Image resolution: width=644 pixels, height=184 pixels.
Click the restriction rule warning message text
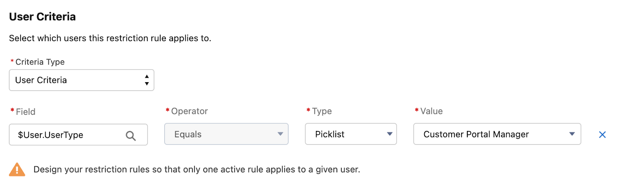click(x=197, y=170)
